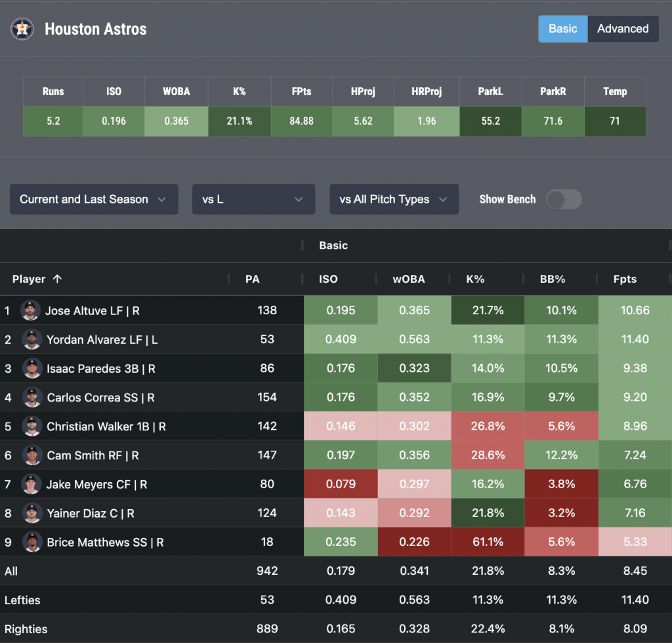Click Christian Walker's headshot icon
The height and width of the screenshot is (643, 672).
(x=31, y=426)
